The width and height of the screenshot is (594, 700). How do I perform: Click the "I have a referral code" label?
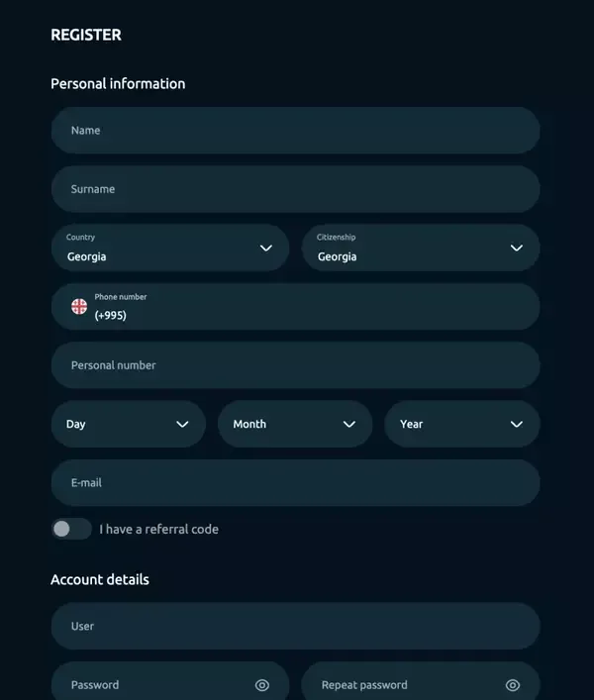click(x=159, y=529)
